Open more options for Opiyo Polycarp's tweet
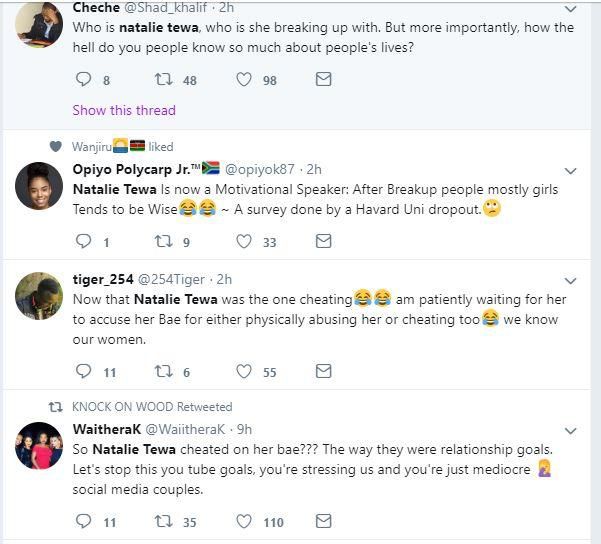Screen dimensions: 601x544 pos(571,171)
